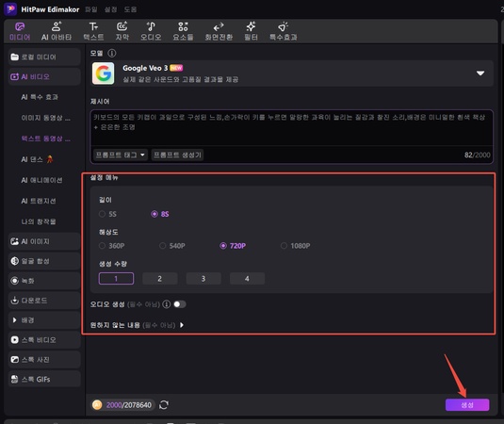
Task: Open AI 이미지 in the sidebar
Action: click(x=44, y=241)
